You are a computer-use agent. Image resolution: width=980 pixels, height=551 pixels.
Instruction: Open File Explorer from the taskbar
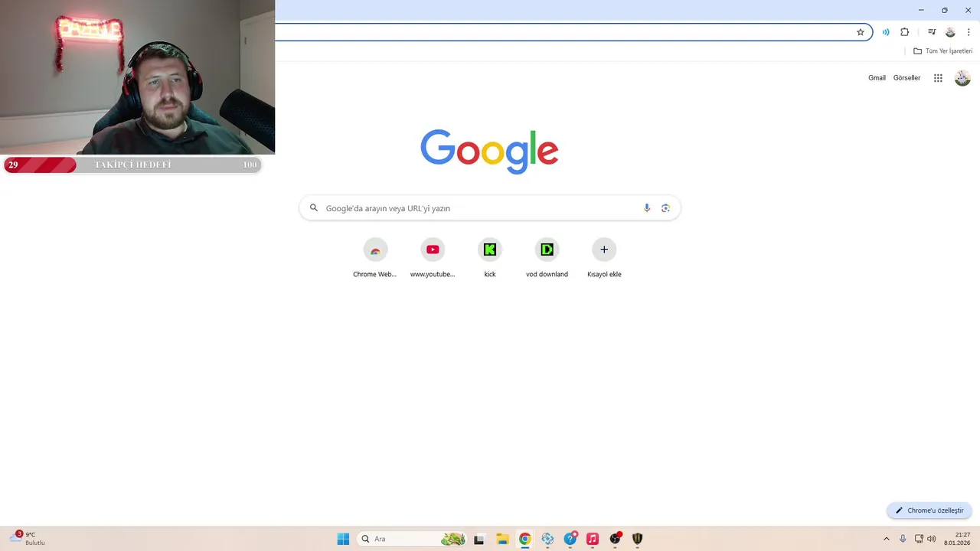(x=502, y=539)
